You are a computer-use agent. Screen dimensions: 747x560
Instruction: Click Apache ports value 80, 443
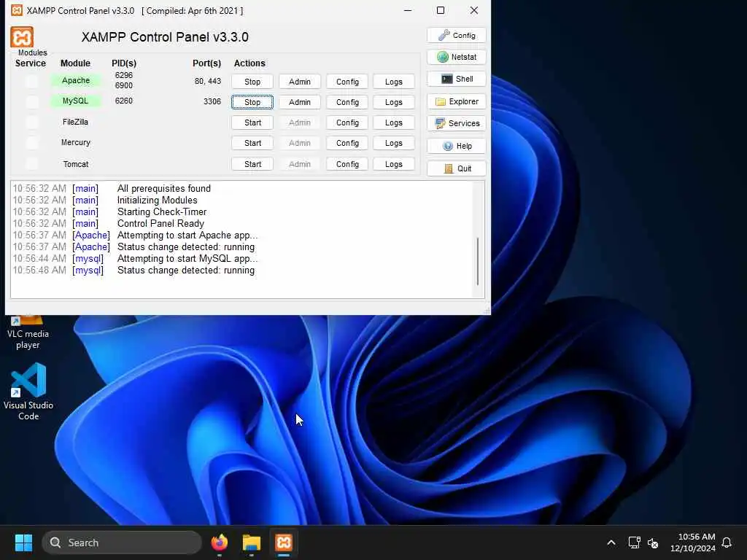pos(208,81)
